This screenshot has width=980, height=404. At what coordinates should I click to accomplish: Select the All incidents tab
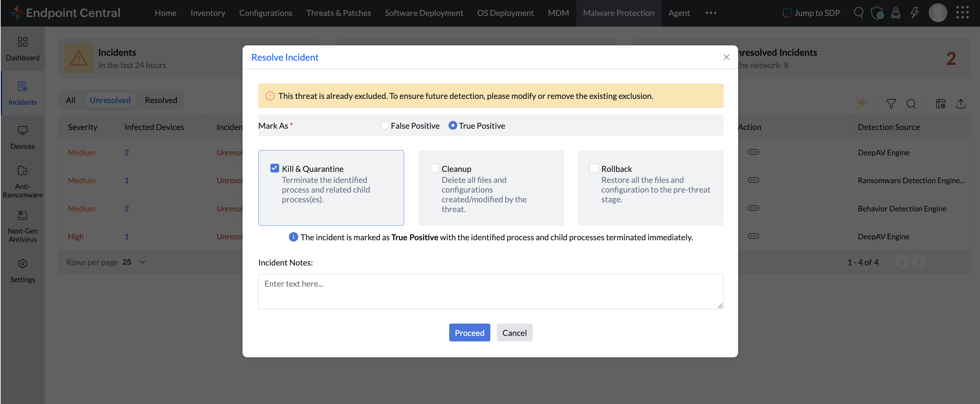[71, 100]
